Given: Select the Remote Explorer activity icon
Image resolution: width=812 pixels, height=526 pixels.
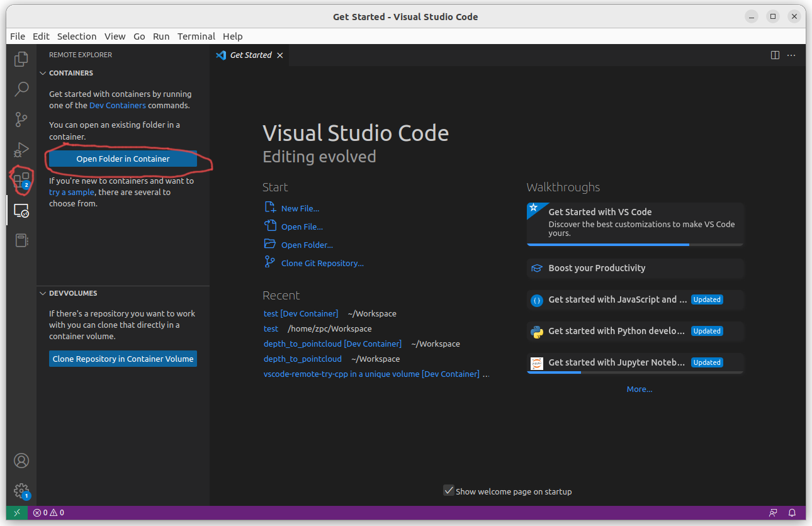Looking at the screenshot, I should (21, 210).
